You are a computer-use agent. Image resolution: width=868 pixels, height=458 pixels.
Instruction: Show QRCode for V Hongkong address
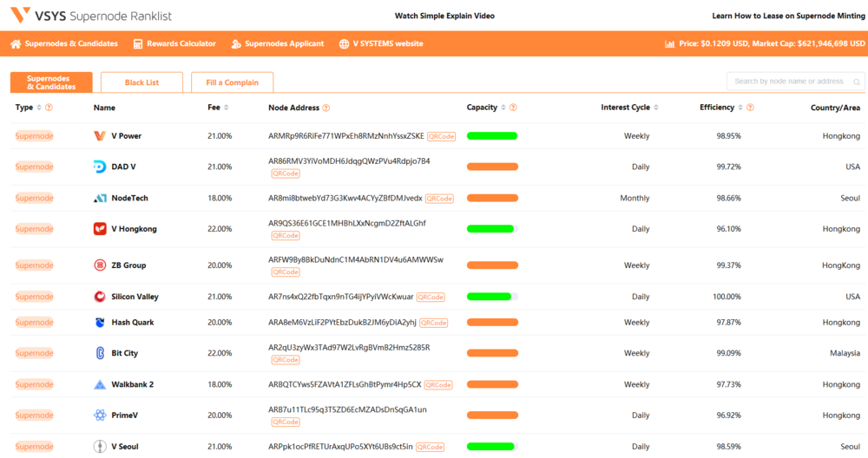click(x=286, y=236)
